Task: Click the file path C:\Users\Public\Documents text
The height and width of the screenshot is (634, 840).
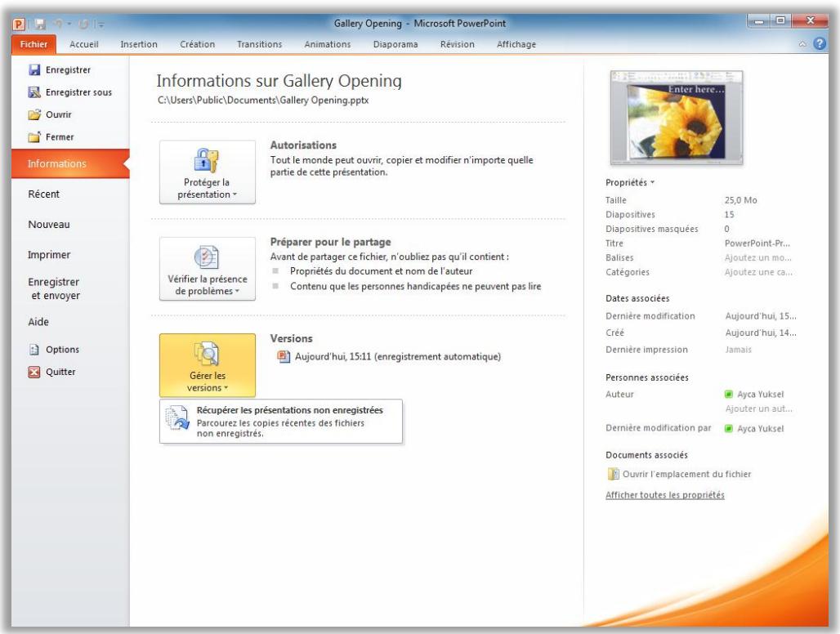Action: tap(263, 100)
